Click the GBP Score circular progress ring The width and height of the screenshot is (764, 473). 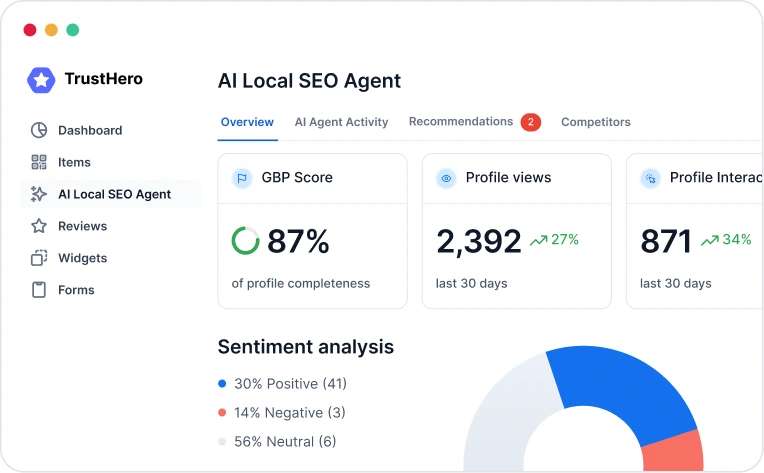tap(246, 241)
